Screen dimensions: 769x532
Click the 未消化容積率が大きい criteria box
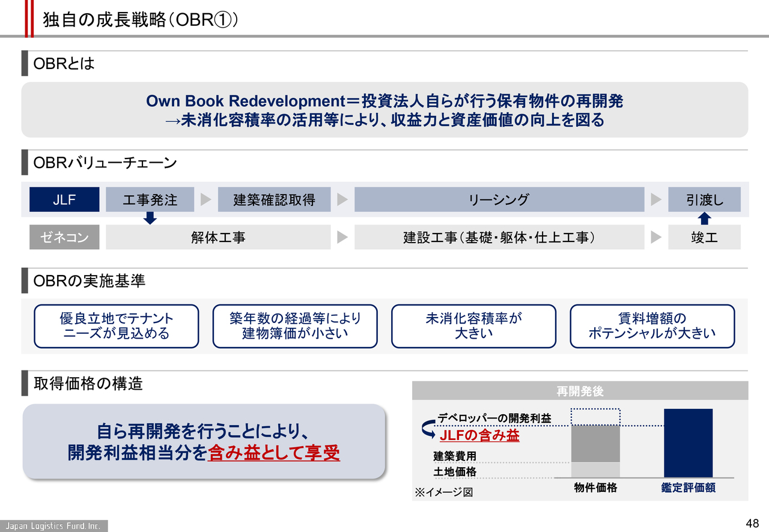[473, 326]
